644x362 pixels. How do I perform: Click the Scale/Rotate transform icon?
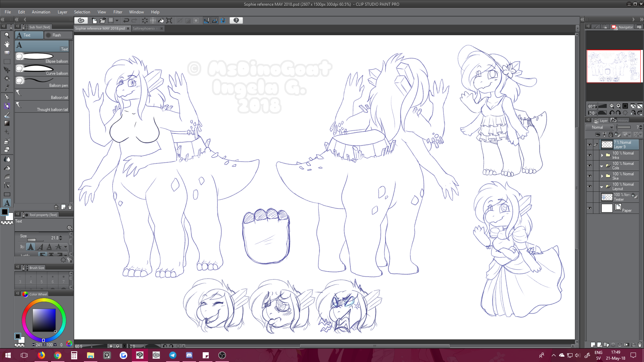[169, 20]
